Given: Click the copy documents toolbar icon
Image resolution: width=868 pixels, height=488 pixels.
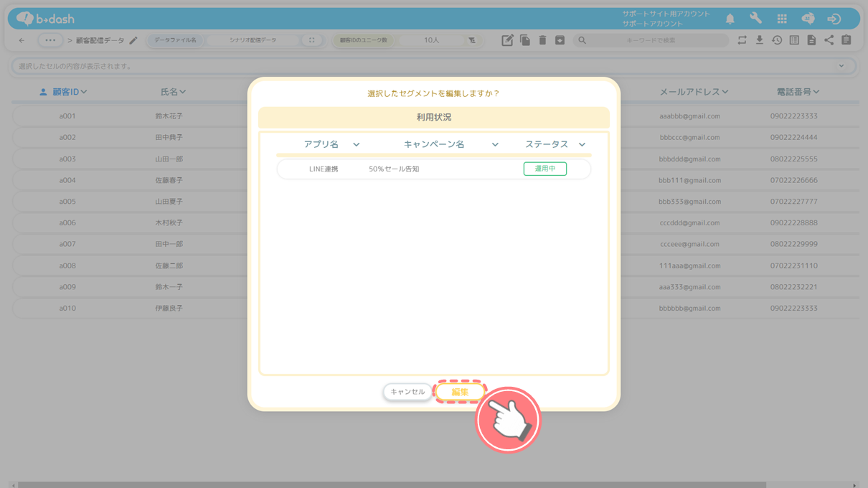Looking at the screenshot, I should point(525,40).
